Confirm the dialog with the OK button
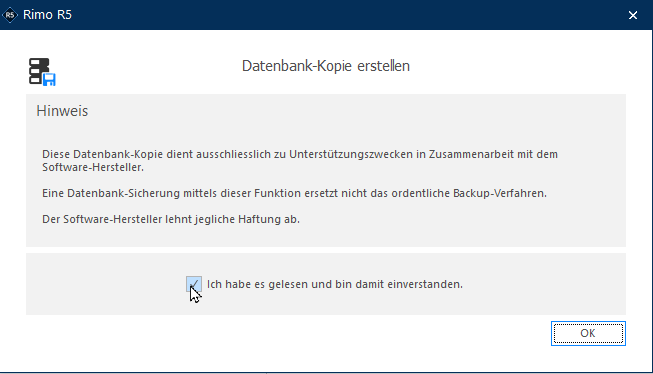The image size is (653, 374). (x=588, y=333)
